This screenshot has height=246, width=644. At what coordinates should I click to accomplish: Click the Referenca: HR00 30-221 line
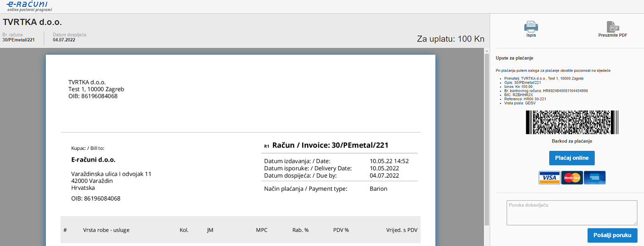click(525, 99)
